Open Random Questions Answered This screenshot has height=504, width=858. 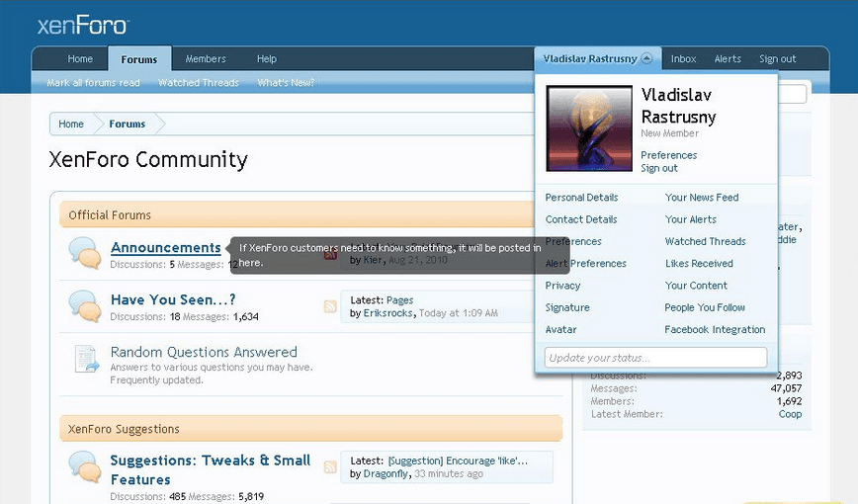pyautogui.click(x=204, y=352)
